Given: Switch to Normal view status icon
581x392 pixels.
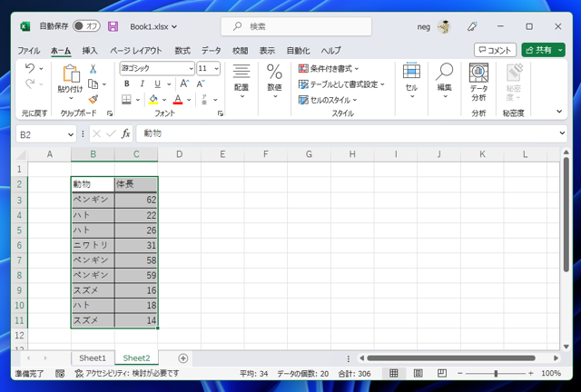Looking at the screenshot, I should (393, 374).
